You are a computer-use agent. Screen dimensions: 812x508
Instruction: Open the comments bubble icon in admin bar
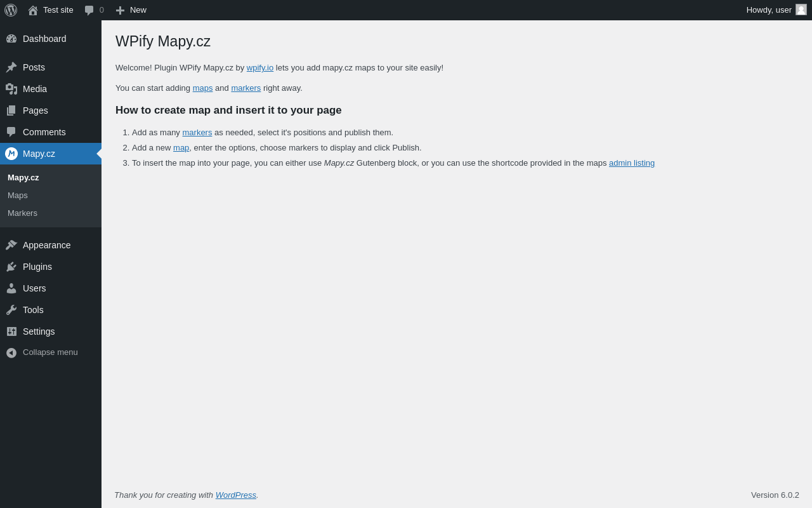point(89,10)
